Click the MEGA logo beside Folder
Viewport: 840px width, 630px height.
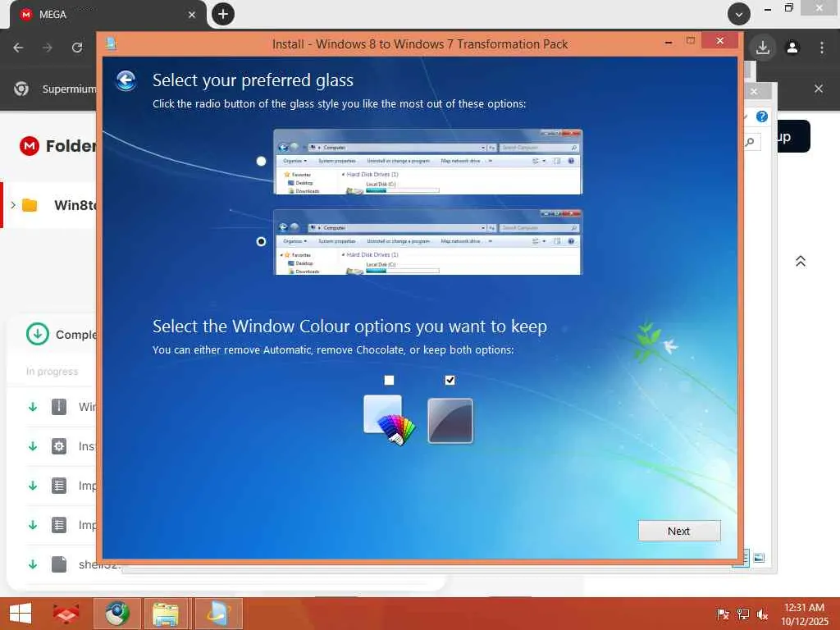click(x=30, y=146)
